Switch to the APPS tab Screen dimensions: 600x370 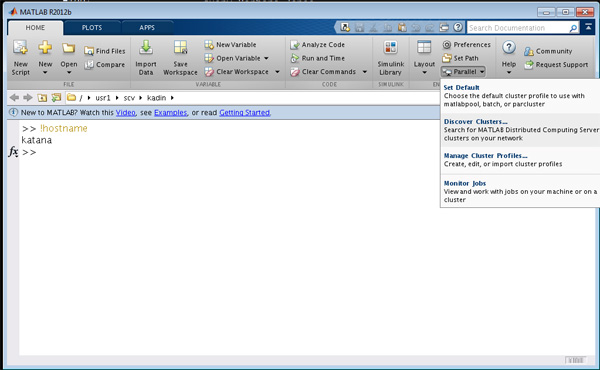pyautogui.click(x=147, y=28)
